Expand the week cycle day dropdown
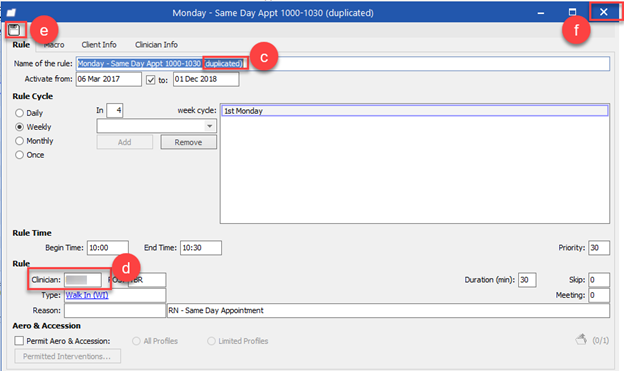 pyautogui.click(x=209, y=126)
